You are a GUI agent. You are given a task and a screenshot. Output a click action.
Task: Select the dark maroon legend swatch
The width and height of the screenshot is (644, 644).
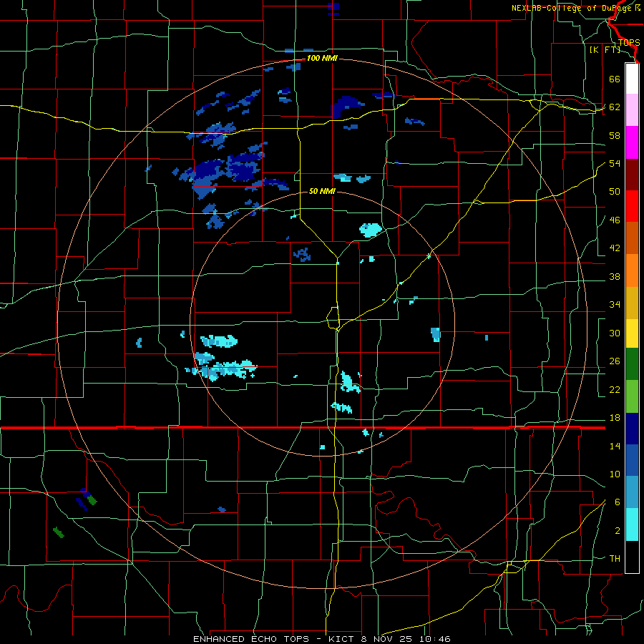632,175
